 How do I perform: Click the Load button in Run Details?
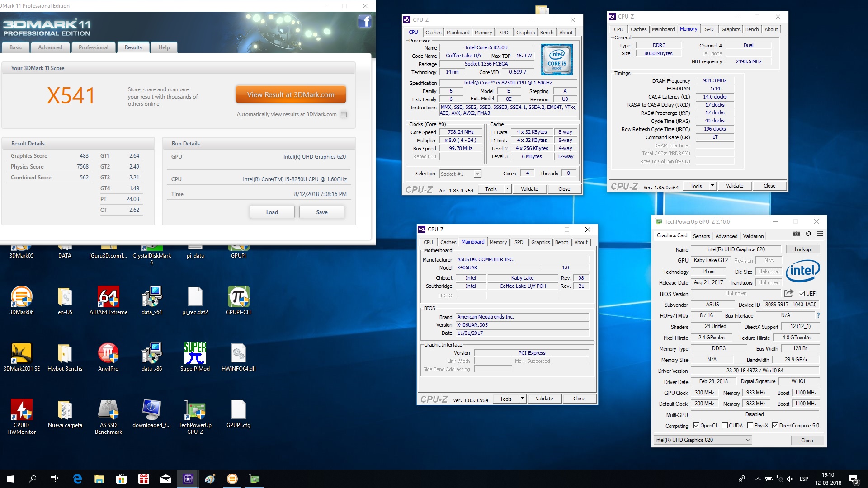tap(272, 212)
